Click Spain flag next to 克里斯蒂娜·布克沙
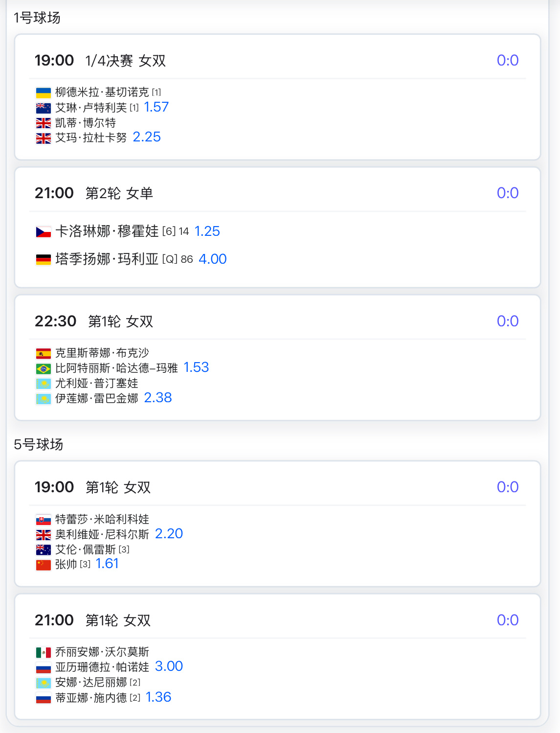This screenshot has width=560, height=733. click(x=44, y=353)
